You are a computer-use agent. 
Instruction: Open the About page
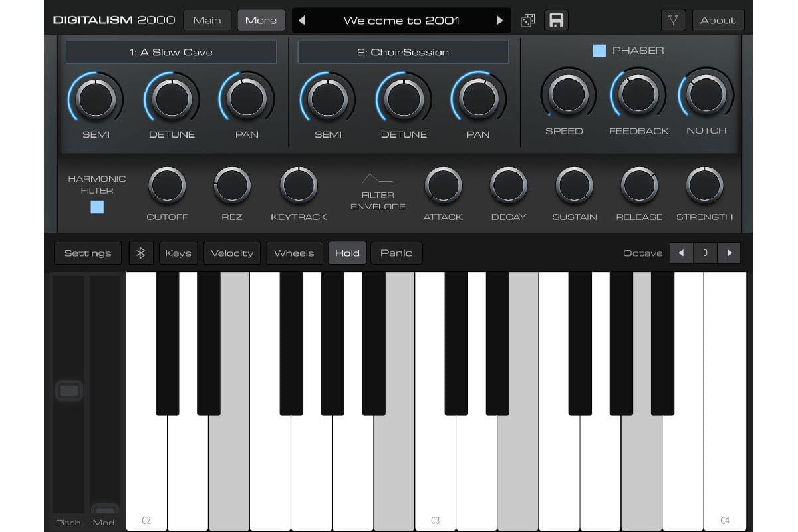[718, 20]
